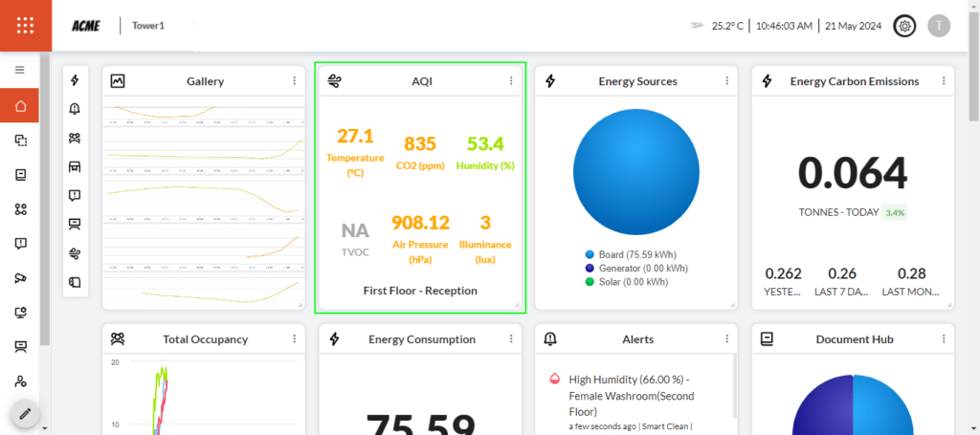Click the Tower1 site name
Screen dimensions: 980x435
tap(148, 26)
